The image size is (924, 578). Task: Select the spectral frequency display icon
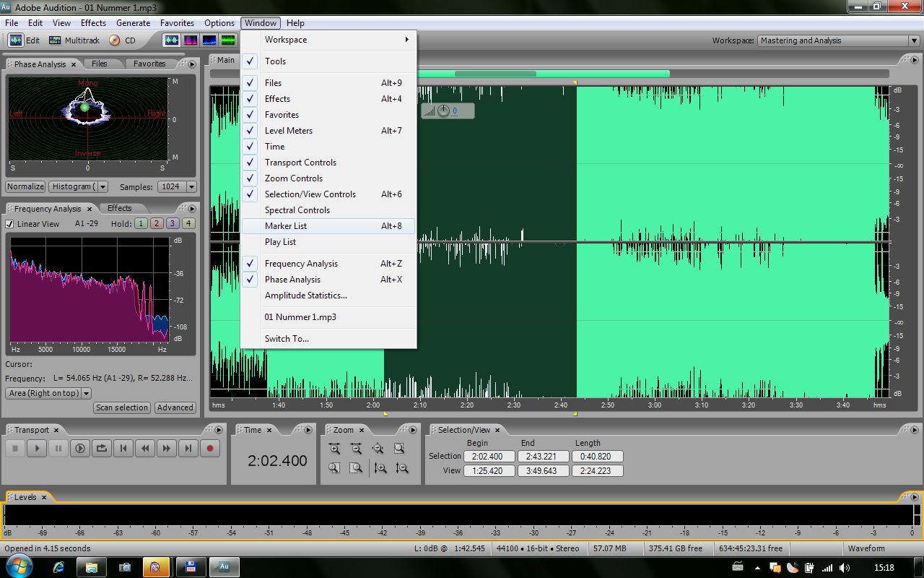click(x=191, y=40)
